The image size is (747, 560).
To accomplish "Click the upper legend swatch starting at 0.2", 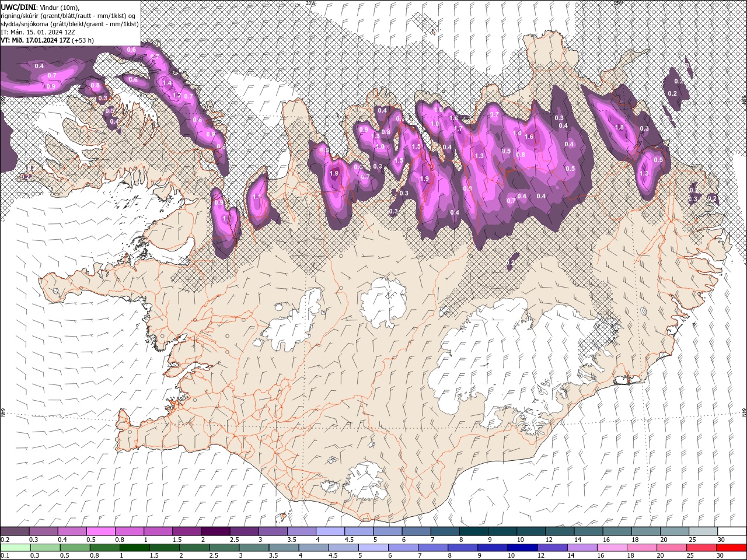I will point(15,531).
